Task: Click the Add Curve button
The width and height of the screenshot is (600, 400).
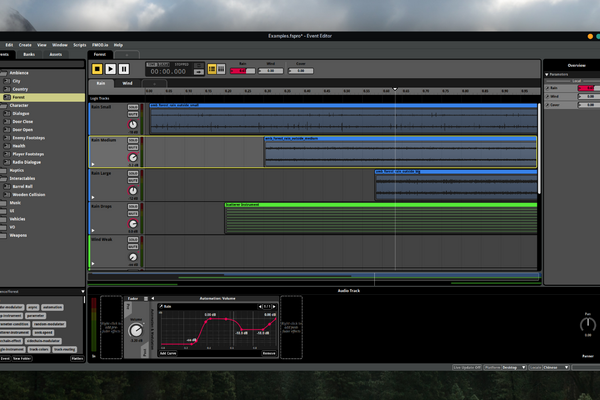Action: coord(168,353)
